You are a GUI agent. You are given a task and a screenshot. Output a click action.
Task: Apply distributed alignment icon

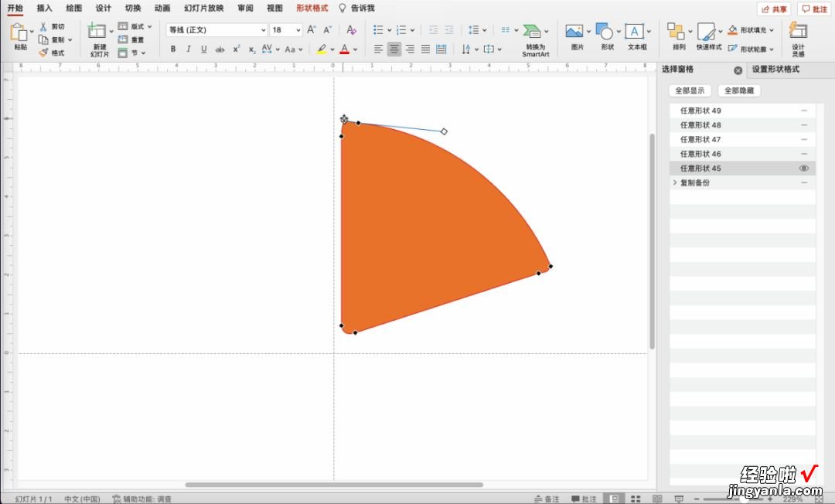pyautogui.click(x=441, y=49)
